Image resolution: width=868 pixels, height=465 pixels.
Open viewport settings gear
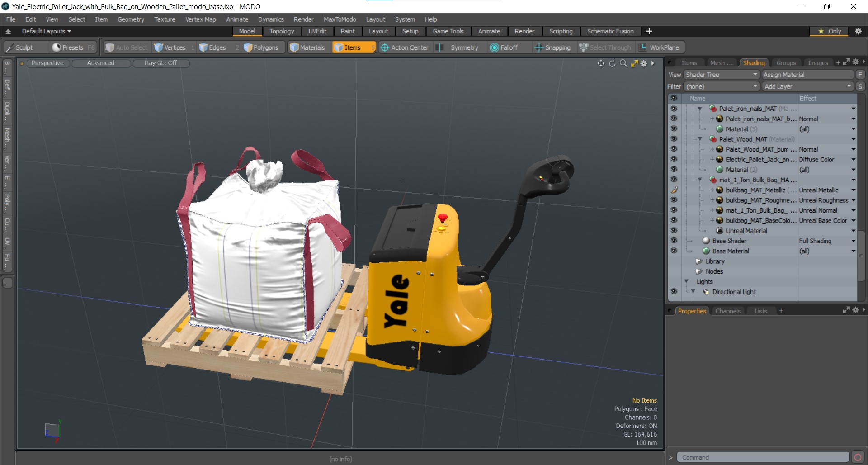point(644,63)
